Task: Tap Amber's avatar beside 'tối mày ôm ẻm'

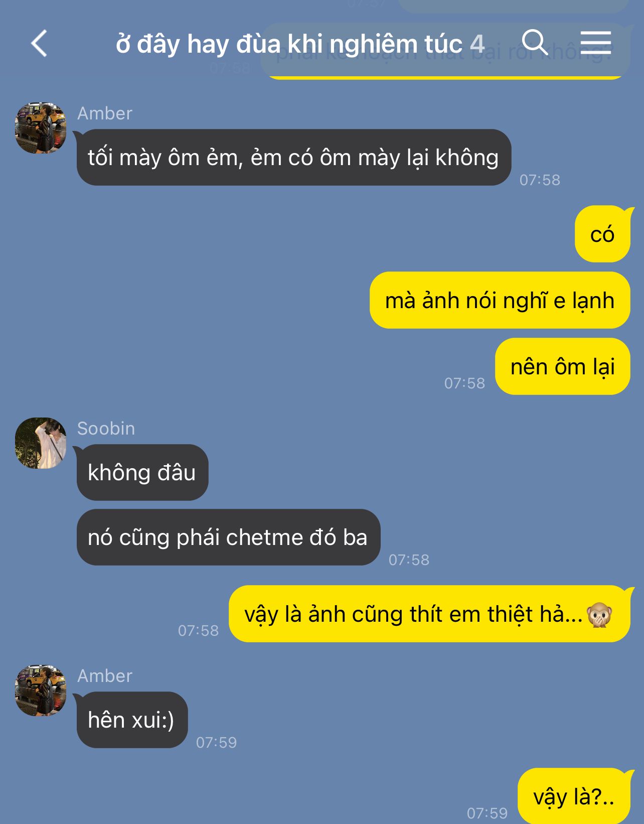Action: point(41,127)
